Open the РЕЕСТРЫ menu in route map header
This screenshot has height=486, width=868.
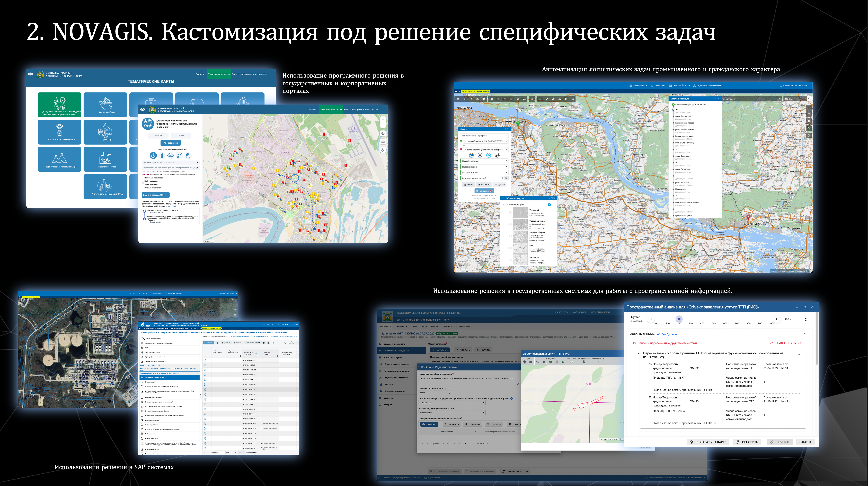click(x=658, y=86)
